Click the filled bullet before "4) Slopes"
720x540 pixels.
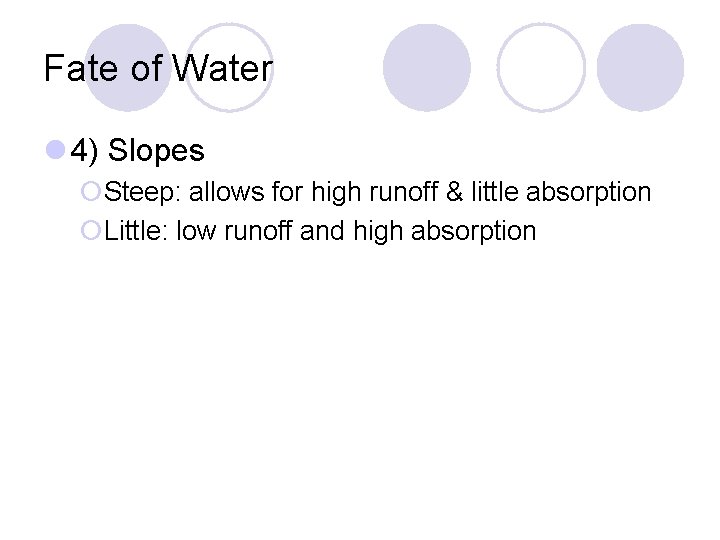55,151
